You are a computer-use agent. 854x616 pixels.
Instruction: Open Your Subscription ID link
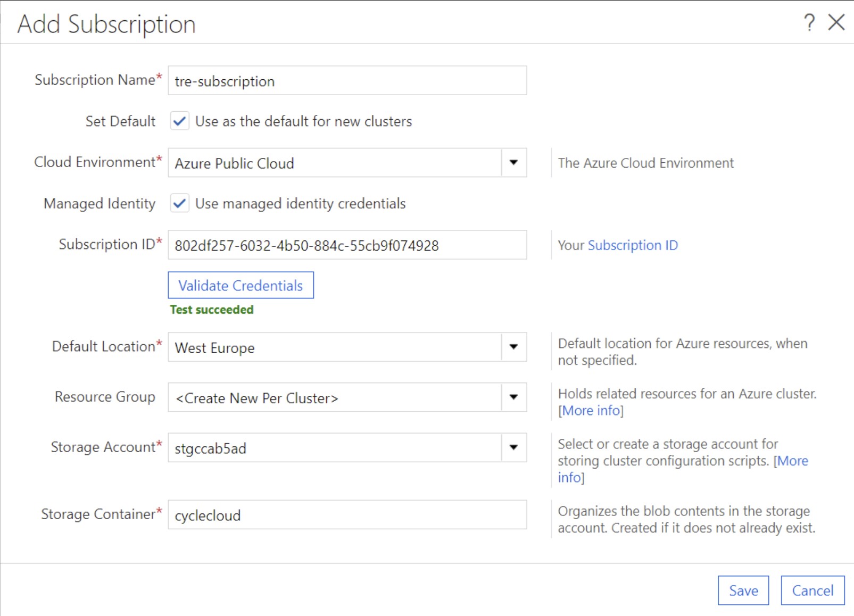click(x=632, y=245)
